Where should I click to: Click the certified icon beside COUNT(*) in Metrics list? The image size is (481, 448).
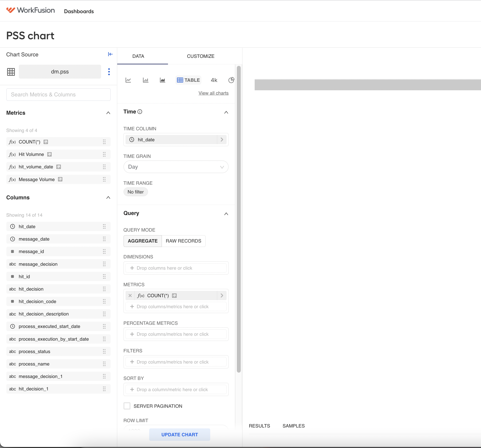46,142
